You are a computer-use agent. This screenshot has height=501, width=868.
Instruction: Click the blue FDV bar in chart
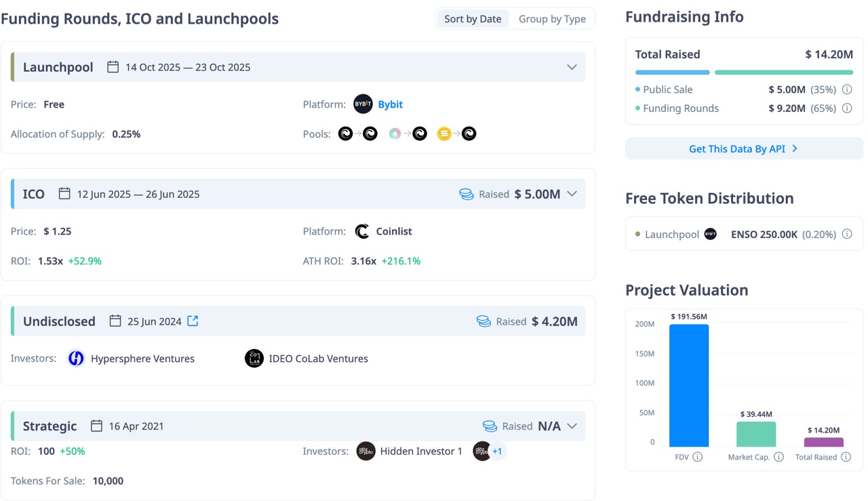pos(688,385)
